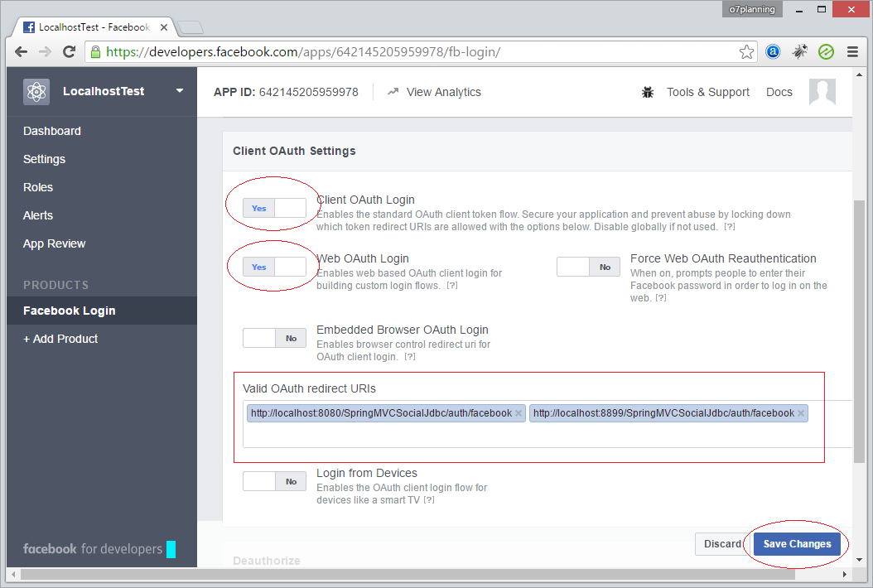Bookmark the page with the star icon

746,52
